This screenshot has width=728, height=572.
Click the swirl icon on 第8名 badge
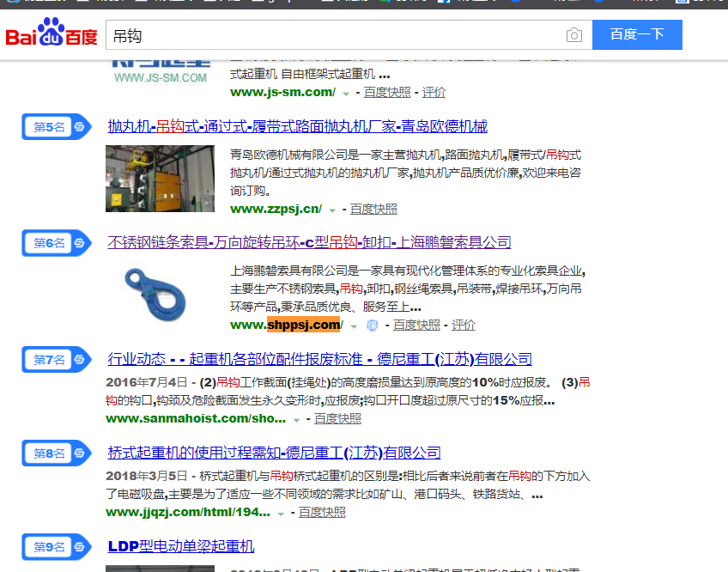point(79,453)
